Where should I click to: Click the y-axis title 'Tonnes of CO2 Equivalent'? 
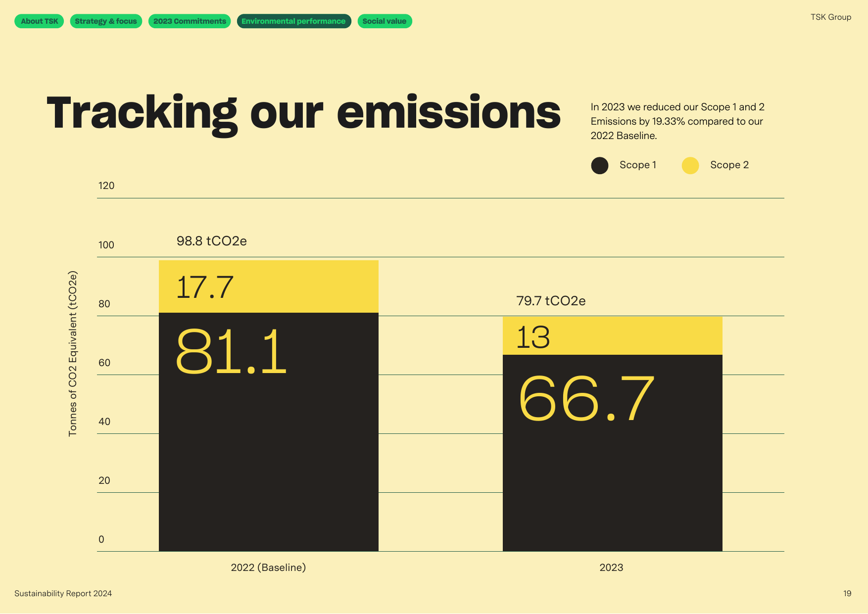(x=73, y=354)
